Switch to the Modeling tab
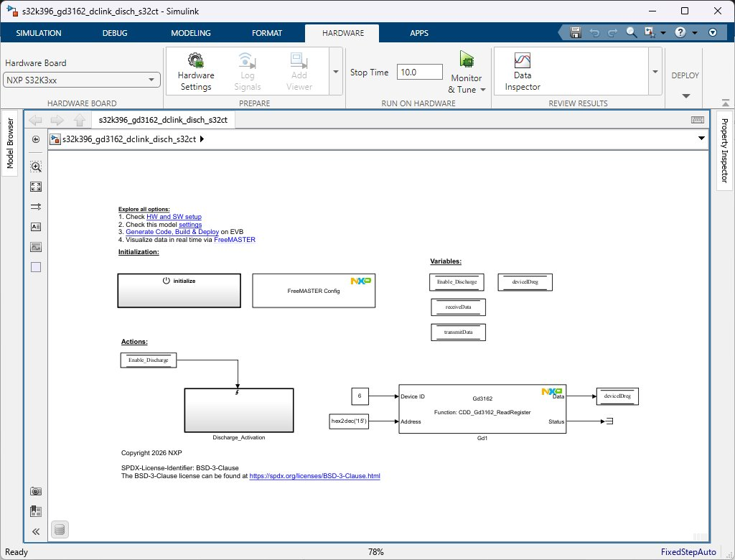Screen dimensions: 735x560 coord(191,33)
